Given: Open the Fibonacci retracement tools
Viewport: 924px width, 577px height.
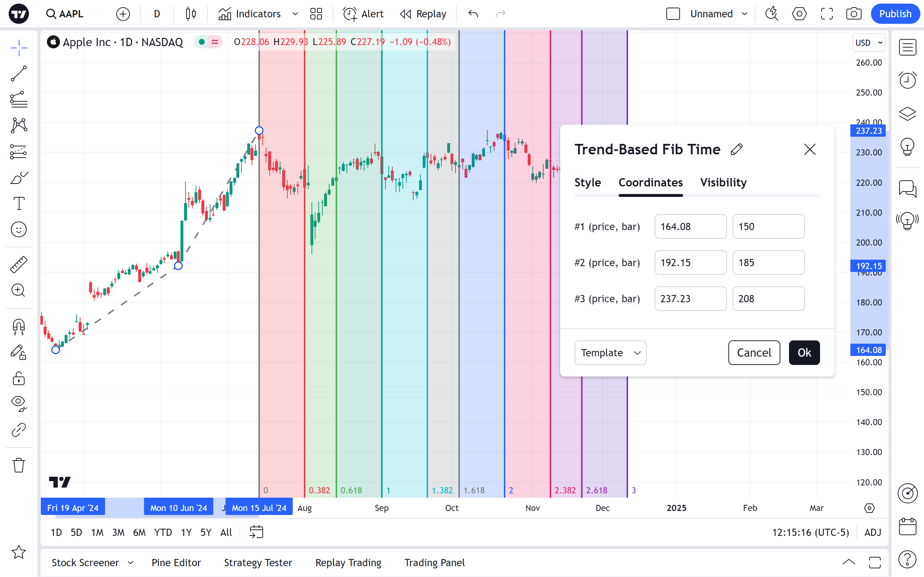Looking at the screenshot, I should coord(18,100).
